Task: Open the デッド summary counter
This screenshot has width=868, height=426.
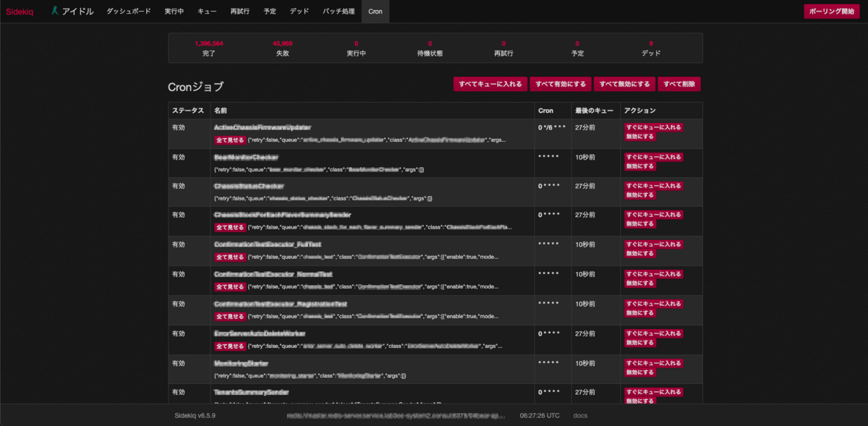Action: [x=651, y=48]
